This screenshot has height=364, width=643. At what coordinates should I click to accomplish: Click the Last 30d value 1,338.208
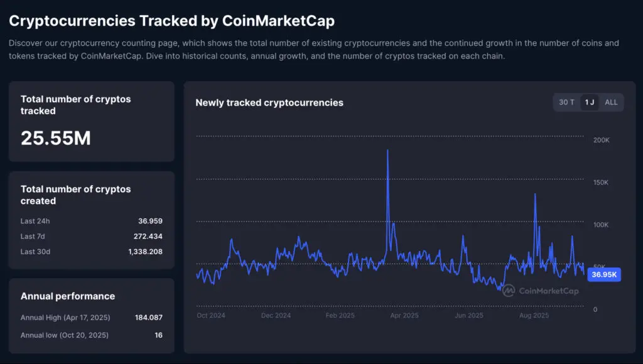point(144,251)
